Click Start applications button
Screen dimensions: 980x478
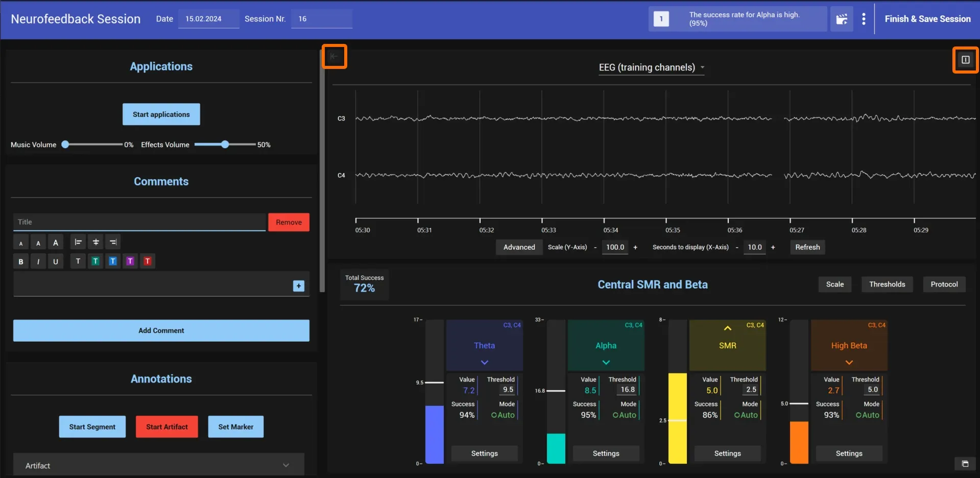(x=161, y=114)
